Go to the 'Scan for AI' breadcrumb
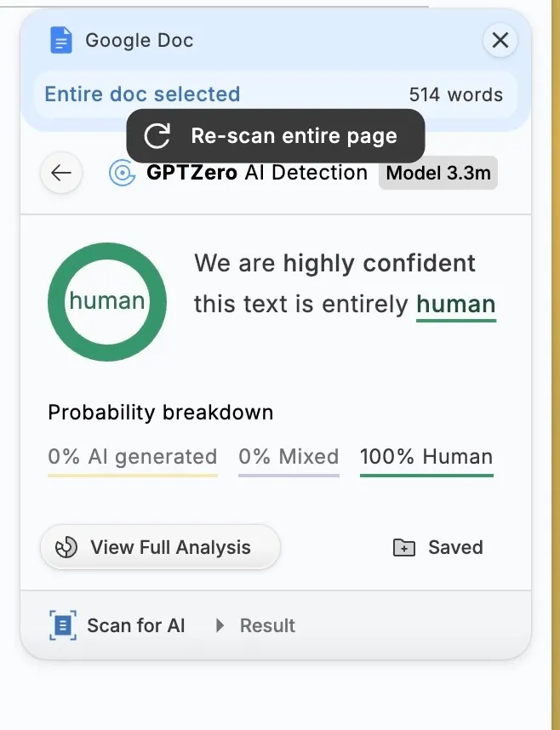 [135, 626]
